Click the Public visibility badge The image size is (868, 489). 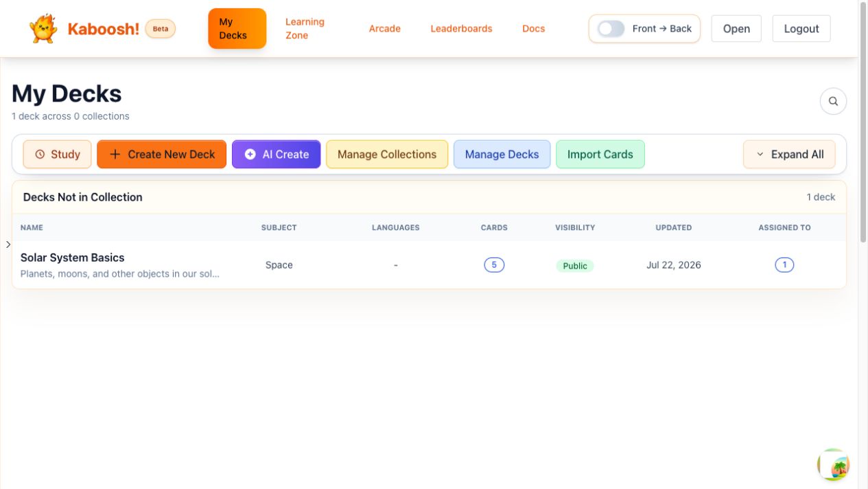pos(575,266)
